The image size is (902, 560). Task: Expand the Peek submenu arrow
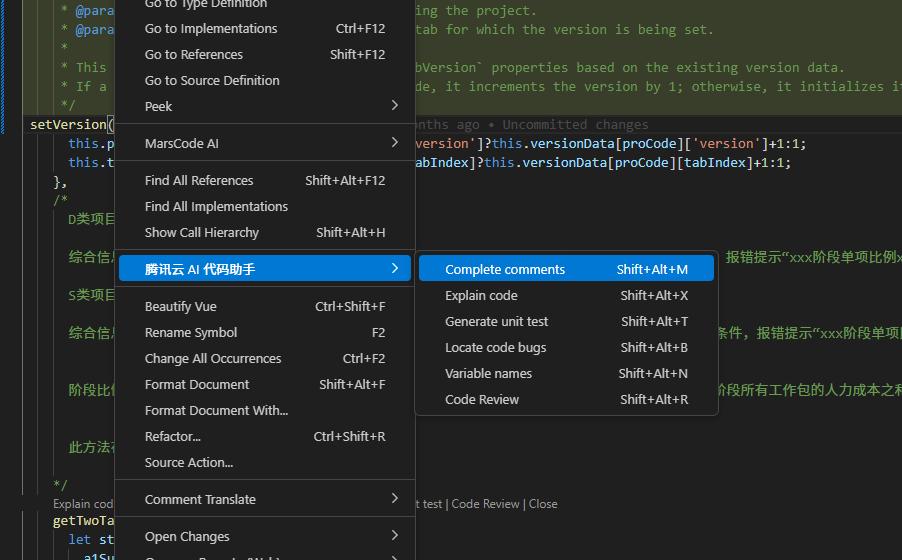click(395, 105)
